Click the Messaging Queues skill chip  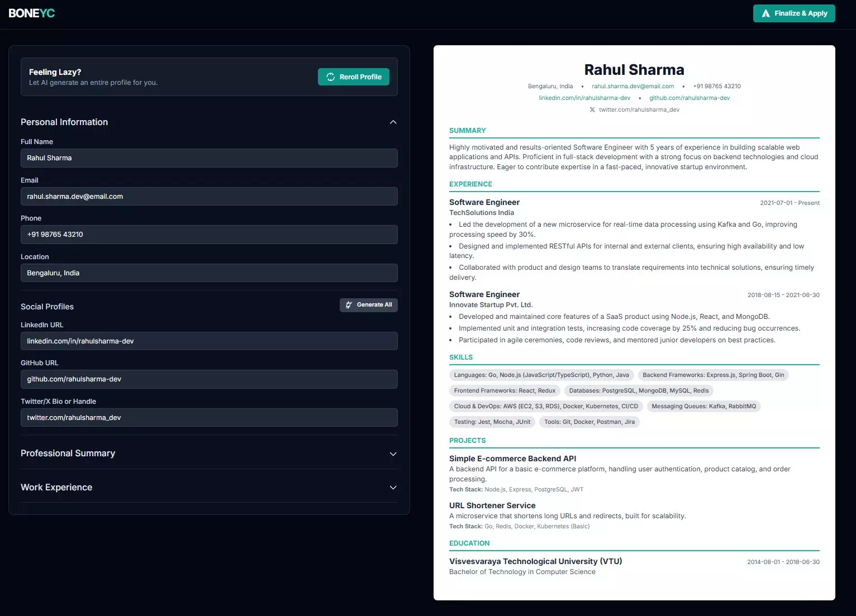703,407
